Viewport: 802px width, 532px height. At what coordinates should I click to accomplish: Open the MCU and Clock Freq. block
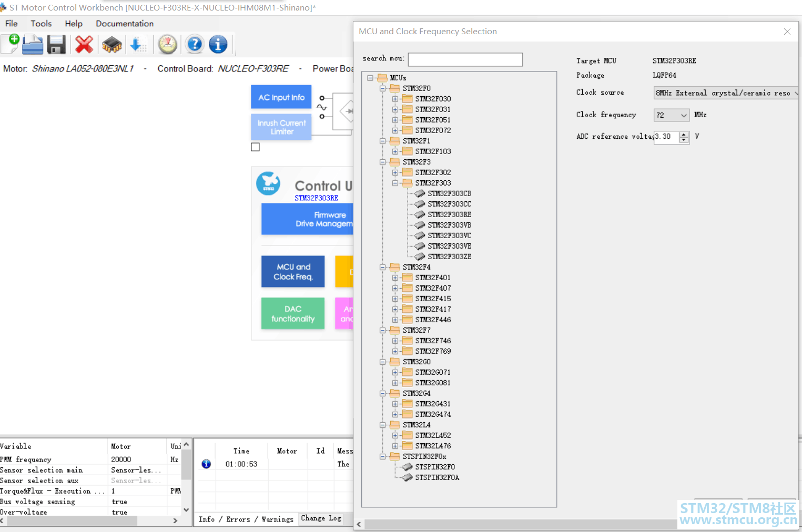point(293,272)
